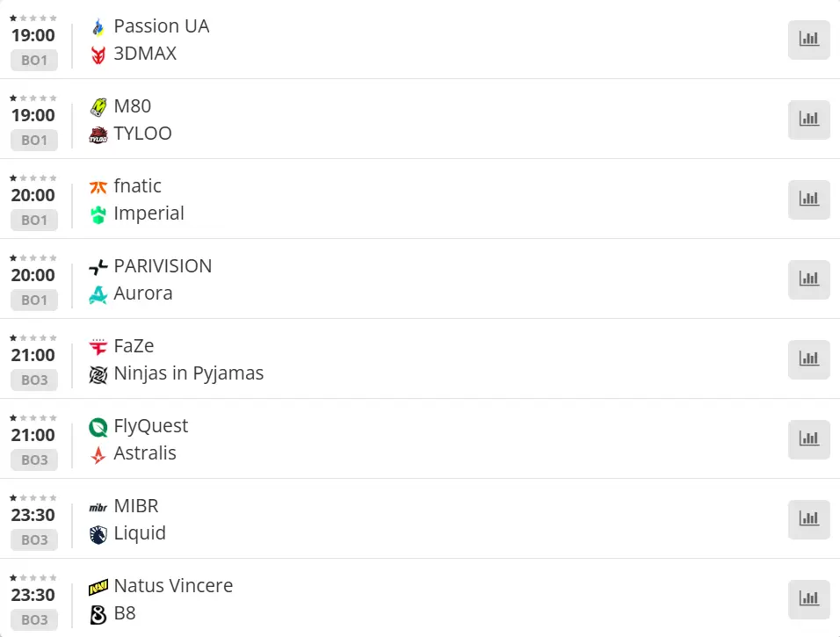
Task: Click the star rating on MIBR match
Action: [33, 497]
